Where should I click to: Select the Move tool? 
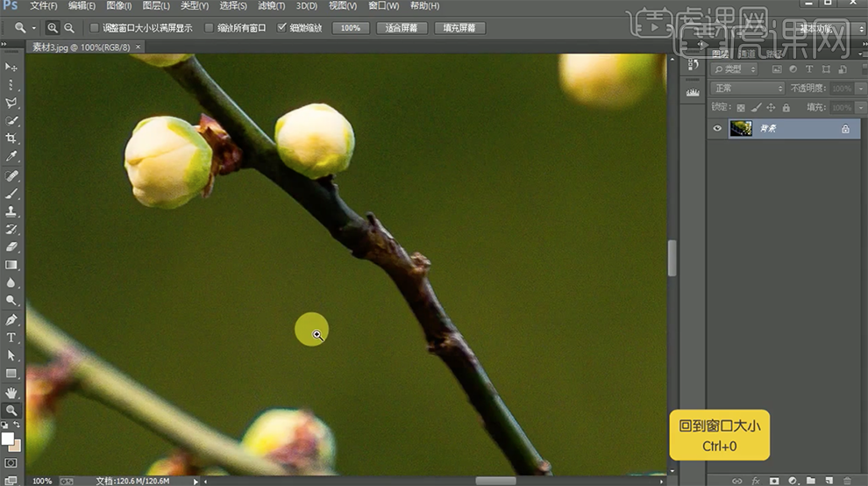click(x=11, y=67)
